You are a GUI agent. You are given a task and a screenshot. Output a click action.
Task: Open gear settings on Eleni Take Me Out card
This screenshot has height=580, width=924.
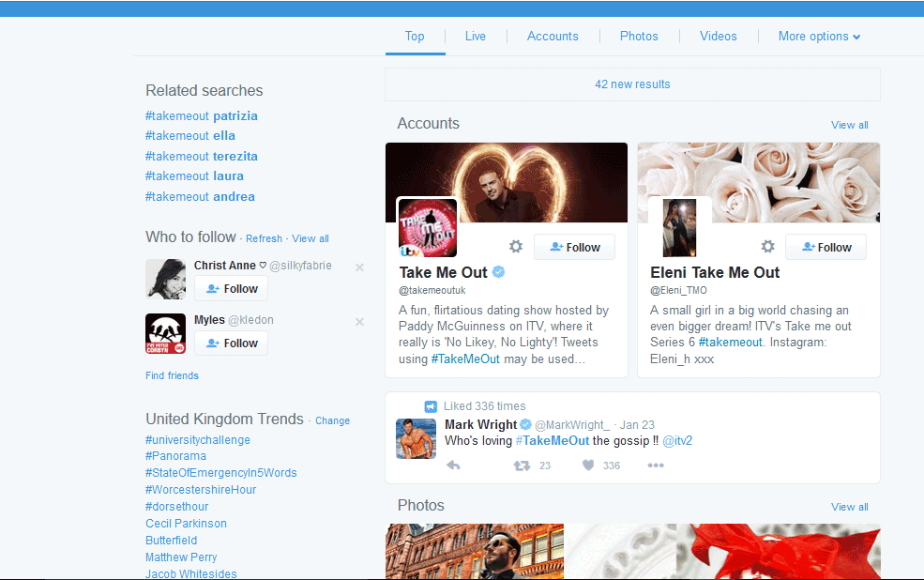coord(767,247)
